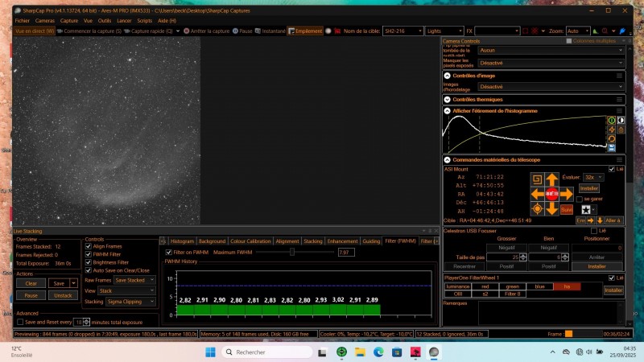Image resolution: width=644 pixels, height=362 pixels.
Task: Open the Raw Frames Save Stacked dropdown
Action: [134, 280]
